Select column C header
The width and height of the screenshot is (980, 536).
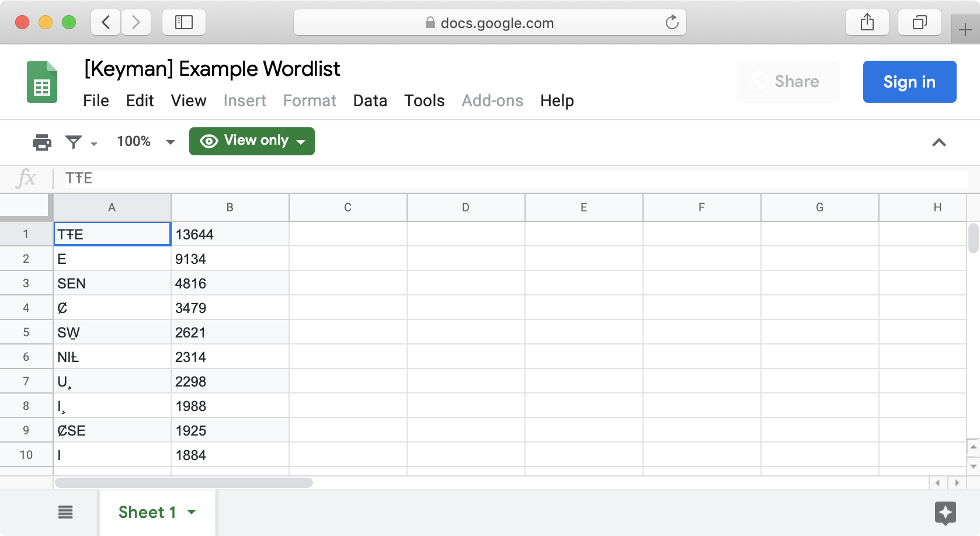coord(348,207)
